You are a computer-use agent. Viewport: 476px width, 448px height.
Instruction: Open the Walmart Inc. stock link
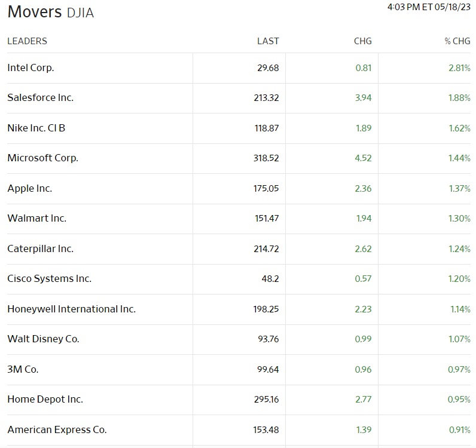click(x=36, y=219)
